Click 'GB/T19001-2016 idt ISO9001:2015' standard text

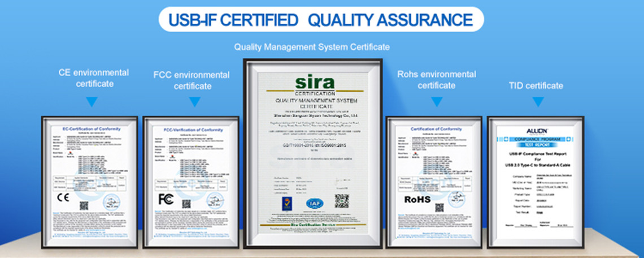click(x=314, y=146)
